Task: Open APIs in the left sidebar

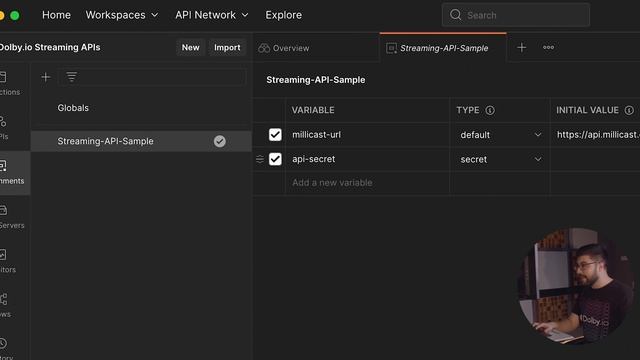Action: click(5, 128)
